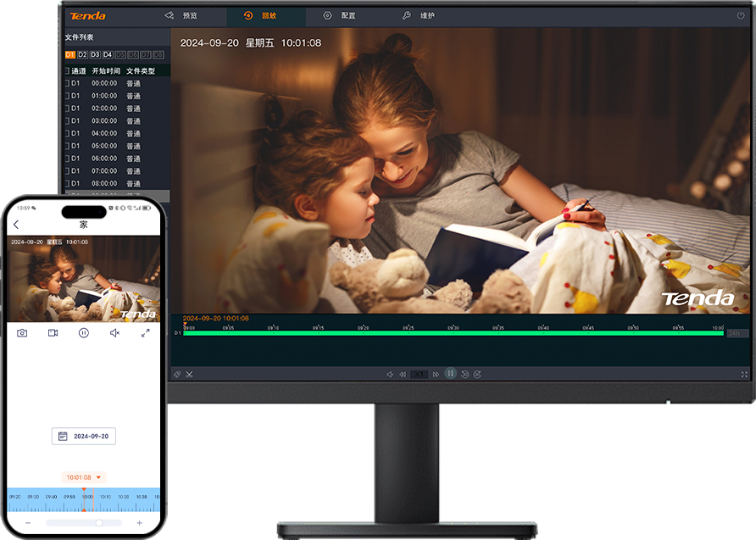This screenshot has height=540, width=756.
Task: Expand phone video to fullscreen
Action: click(145, 333)
